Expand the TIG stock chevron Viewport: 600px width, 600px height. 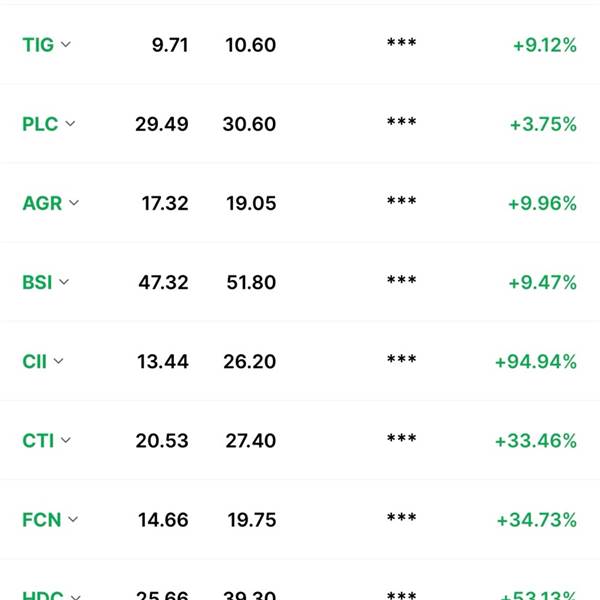point(66,44)
